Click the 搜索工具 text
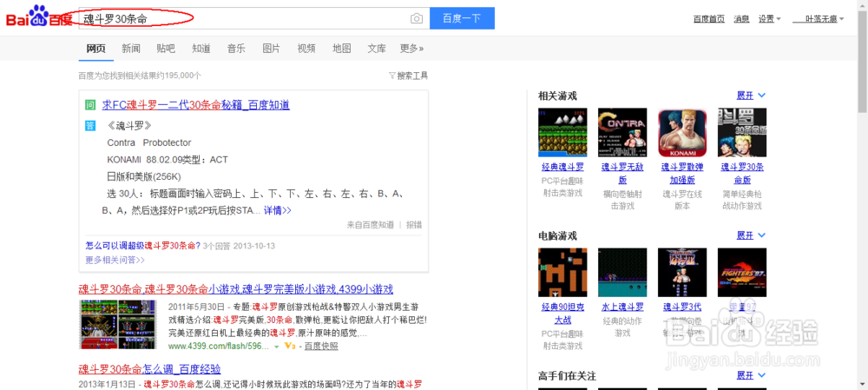This screenshot has width=868, height=390. point(412,76)
